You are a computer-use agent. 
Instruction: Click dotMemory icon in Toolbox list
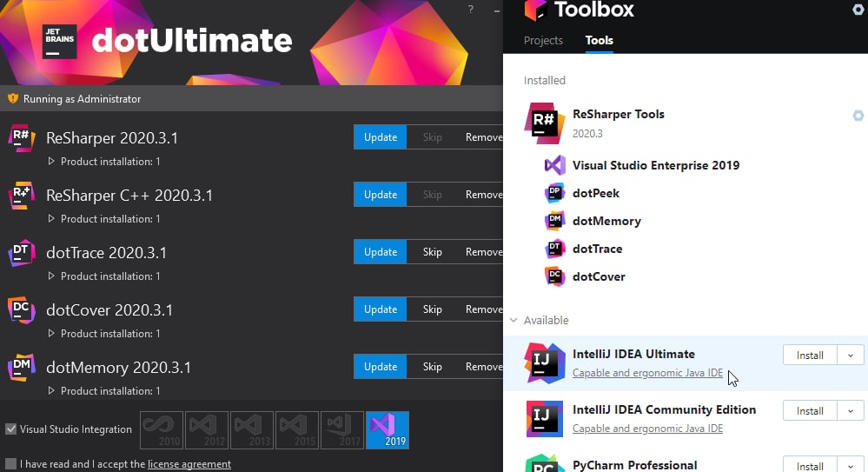point(554,221)
